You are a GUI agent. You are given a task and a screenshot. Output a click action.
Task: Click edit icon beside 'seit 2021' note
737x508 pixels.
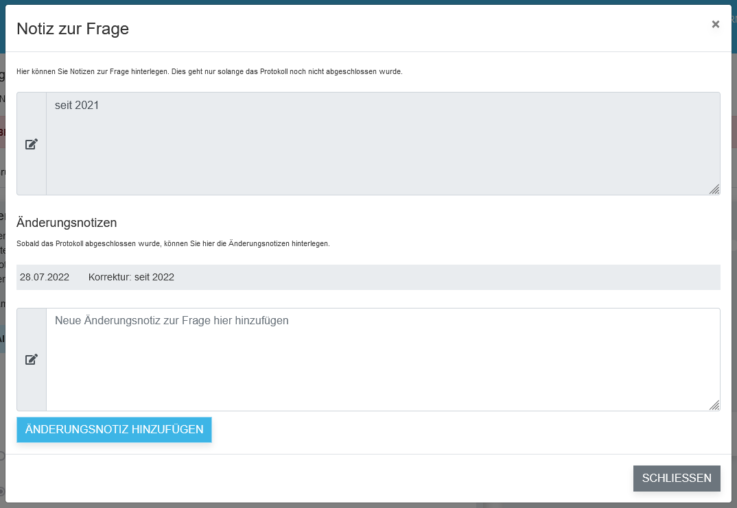[x=31, y=144]
